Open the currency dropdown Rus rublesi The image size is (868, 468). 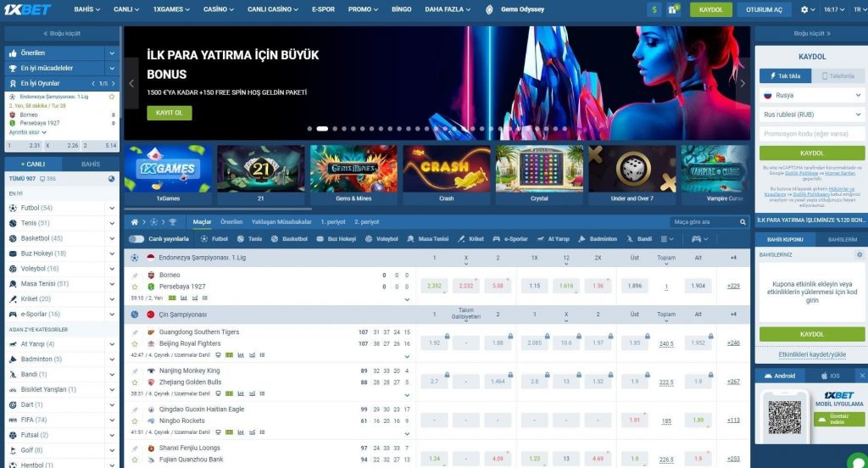click(811, 114)
